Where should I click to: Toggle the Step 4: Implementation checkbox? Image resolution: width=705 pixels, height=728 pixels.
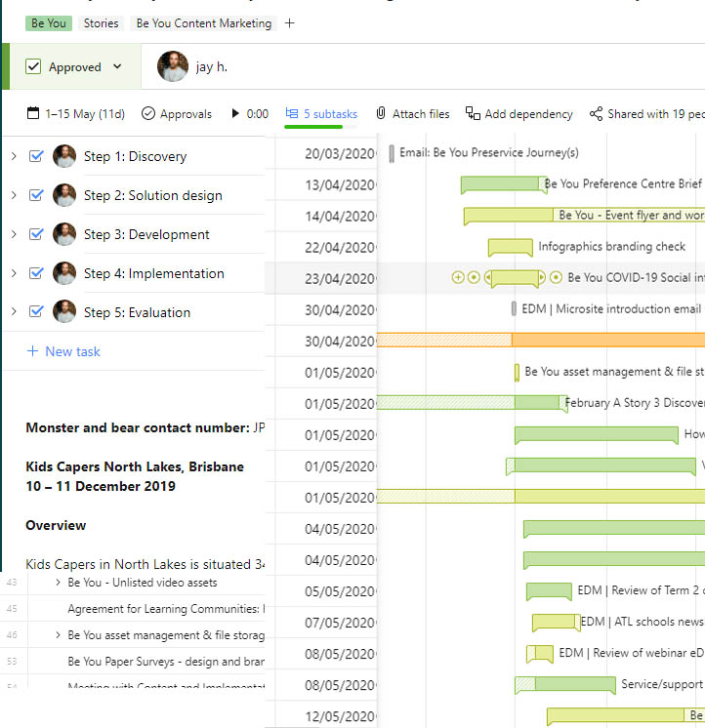36,273
